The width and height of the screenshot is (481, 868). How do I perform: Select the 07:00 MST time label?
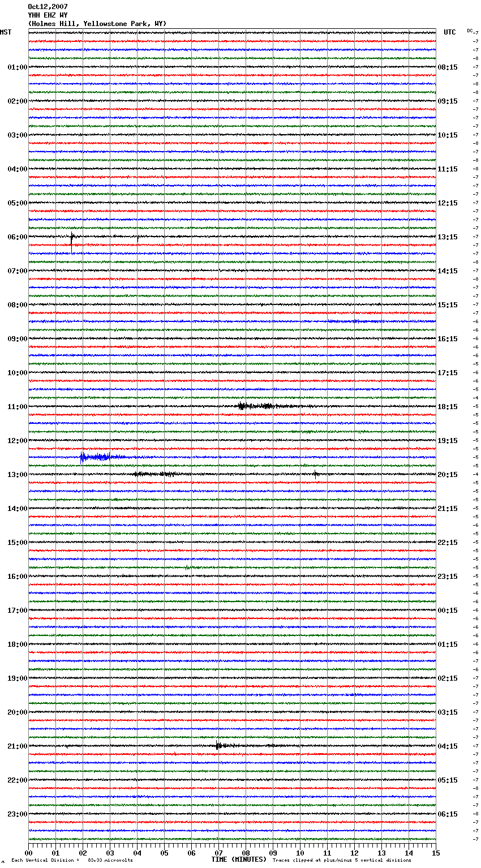click(x=18, y=271)
